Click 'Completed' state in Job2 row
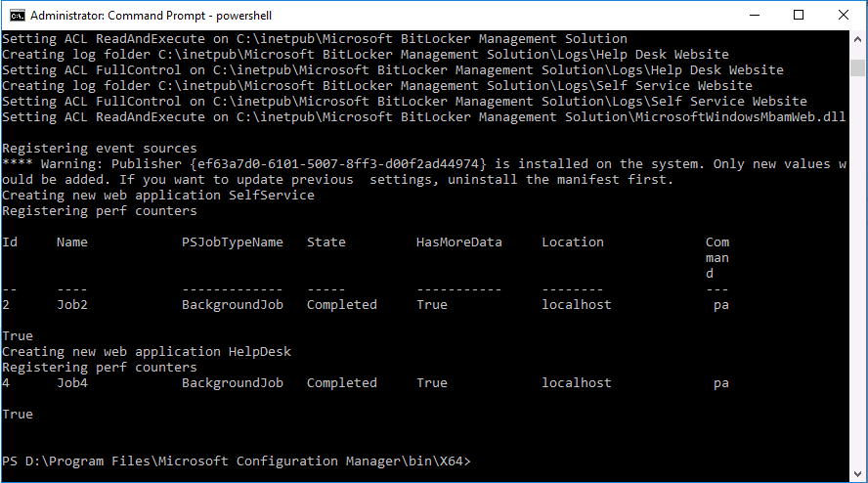868x483 pixels. point(341,305)
